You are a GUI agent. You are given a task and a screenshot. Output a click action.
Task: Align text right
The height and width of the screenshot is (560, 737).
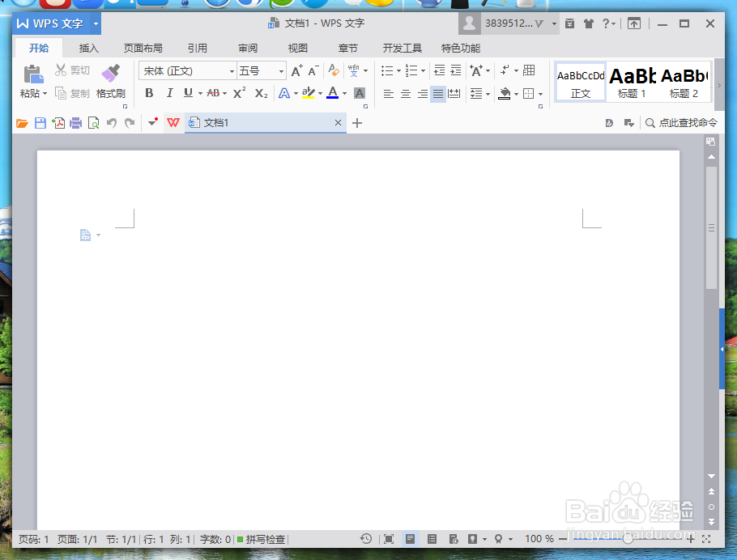tap(423, 94)
